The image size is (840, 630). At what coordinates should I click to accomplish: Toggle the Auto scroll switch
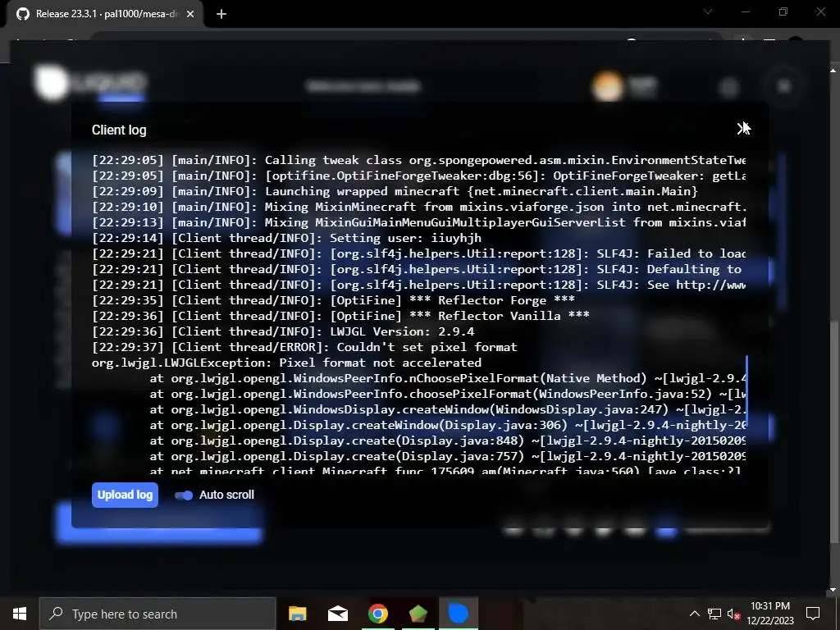point(184,495)
